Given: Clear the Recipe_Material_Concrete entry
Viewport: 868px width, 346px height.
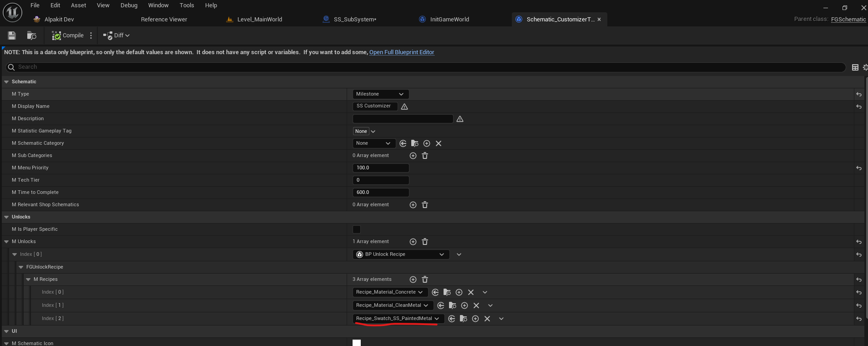Looking at the screenshot, I should tap(471, 292).
